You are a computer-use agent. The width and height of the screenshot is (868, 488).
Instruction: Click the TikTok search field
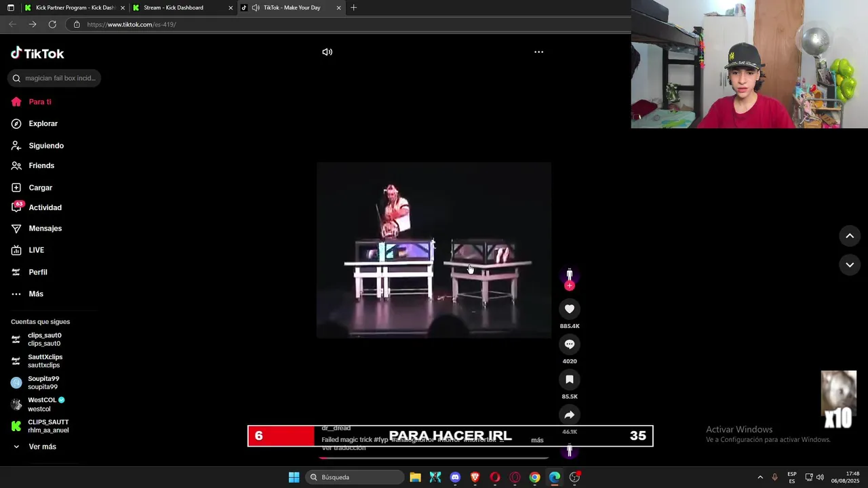click(54, 78)
